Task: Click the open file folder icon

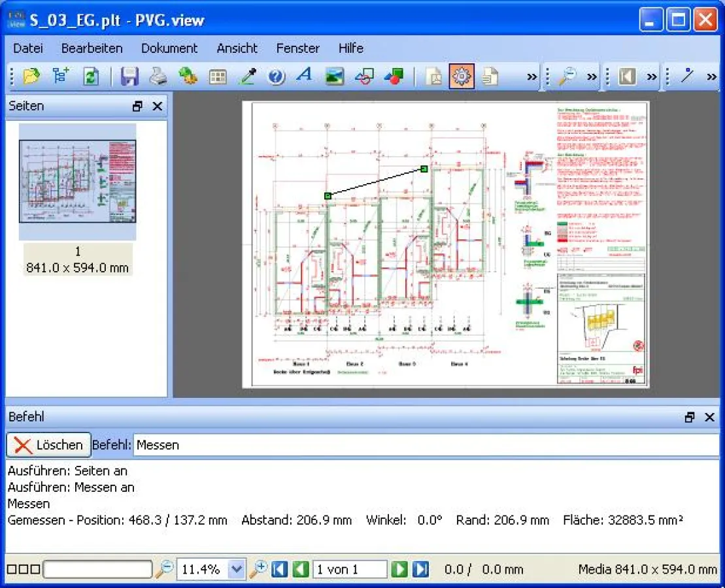Action: tap(31, 76)
